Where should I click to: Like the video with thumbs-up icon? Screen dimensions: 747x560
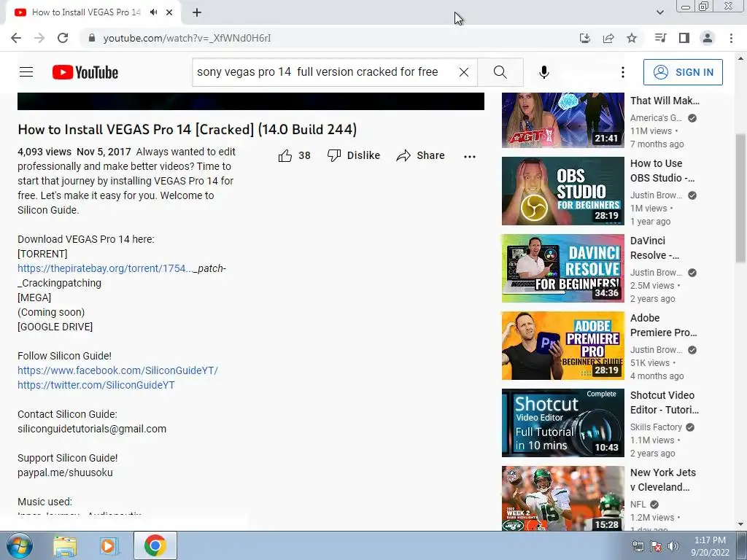pos(285,155)
